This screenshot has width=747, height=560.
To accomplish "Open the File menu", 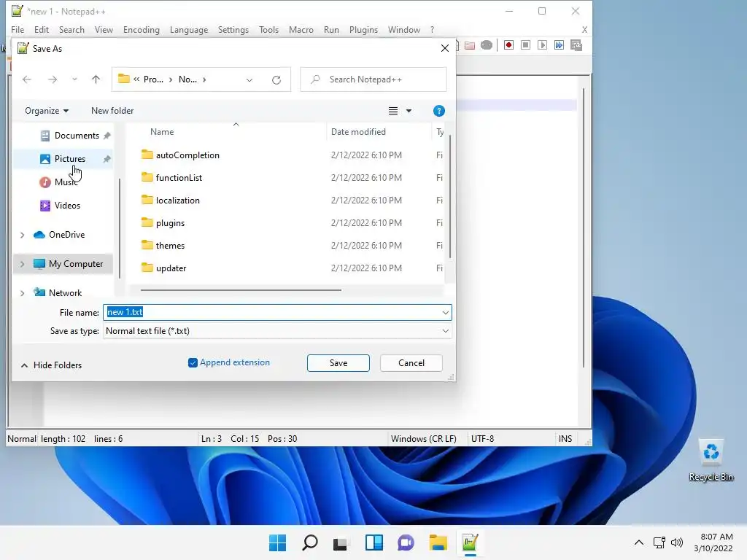I will 18,29.
